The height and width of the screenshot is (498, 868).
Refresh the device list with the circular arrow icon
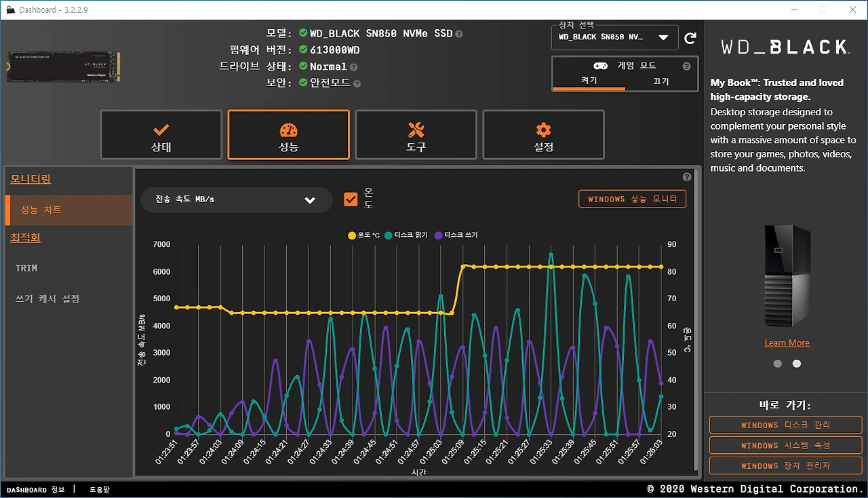coord(690,37)
